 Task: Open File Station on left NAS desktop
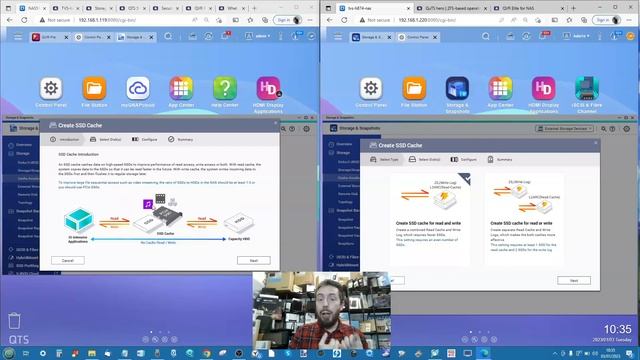[94, 88]
